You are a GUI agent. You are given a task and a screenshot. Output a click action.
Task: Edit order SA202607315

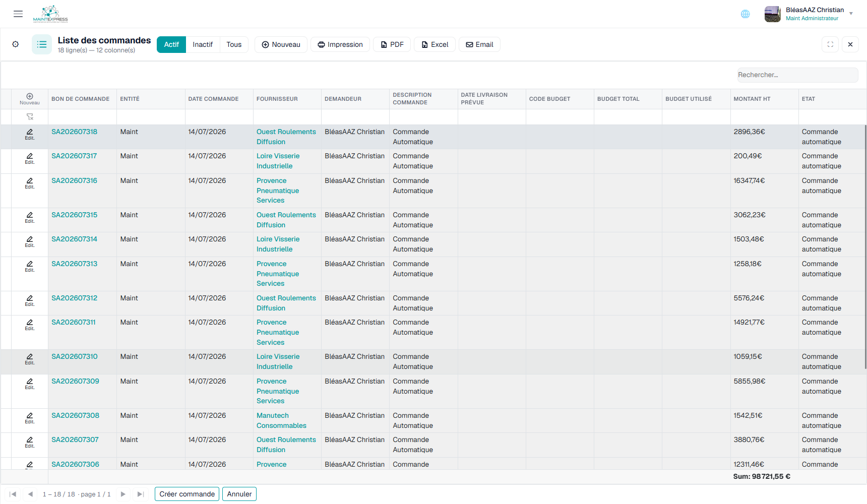[x=30, y=217]
